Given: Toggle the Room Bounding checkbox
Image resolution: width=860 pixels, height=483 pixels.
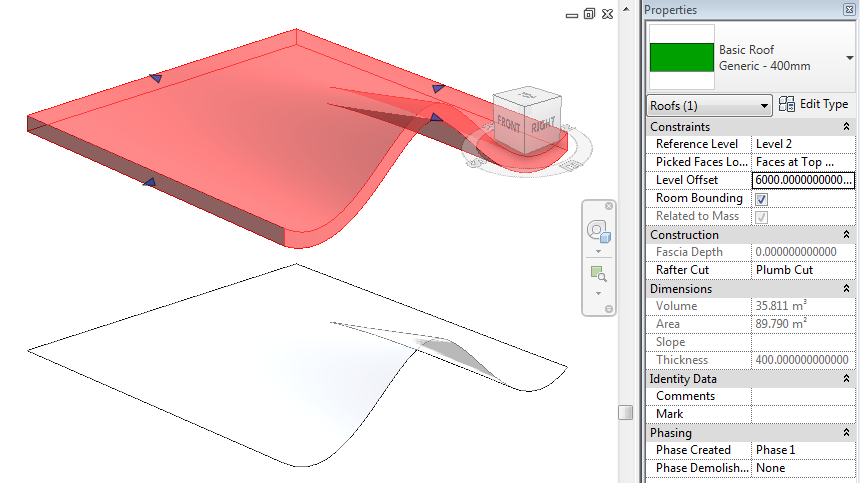Looking at the screenshot, I should tap(761, 199).
